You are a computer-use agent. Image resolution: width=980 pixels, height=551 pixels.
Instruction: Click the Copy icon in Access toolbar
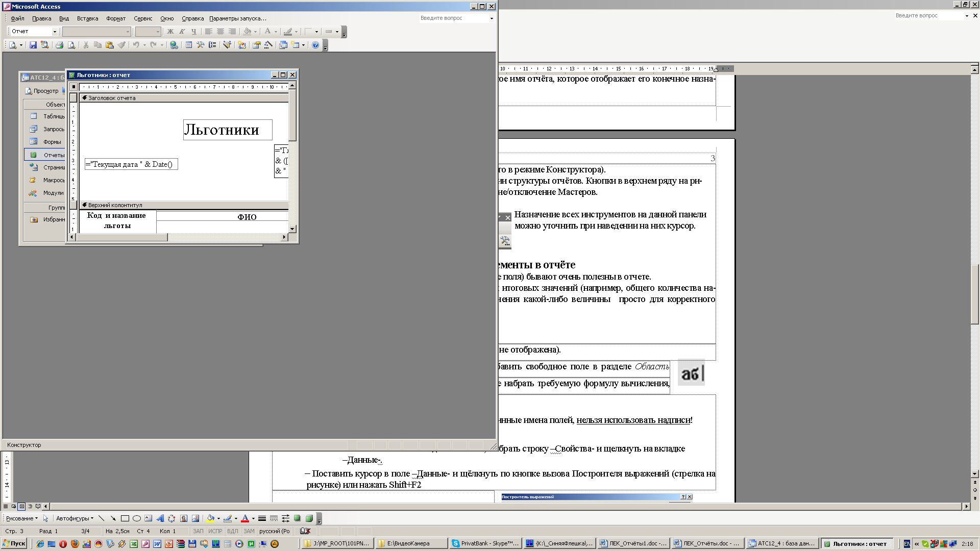click(x=97, y=45)
